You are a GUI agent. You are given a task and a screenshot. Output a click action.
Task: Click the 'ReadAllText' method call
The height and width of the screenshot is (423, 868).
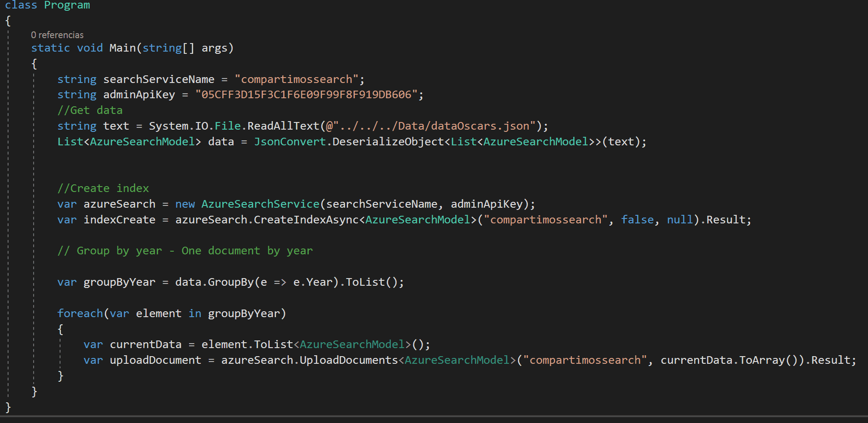point(283,126)
